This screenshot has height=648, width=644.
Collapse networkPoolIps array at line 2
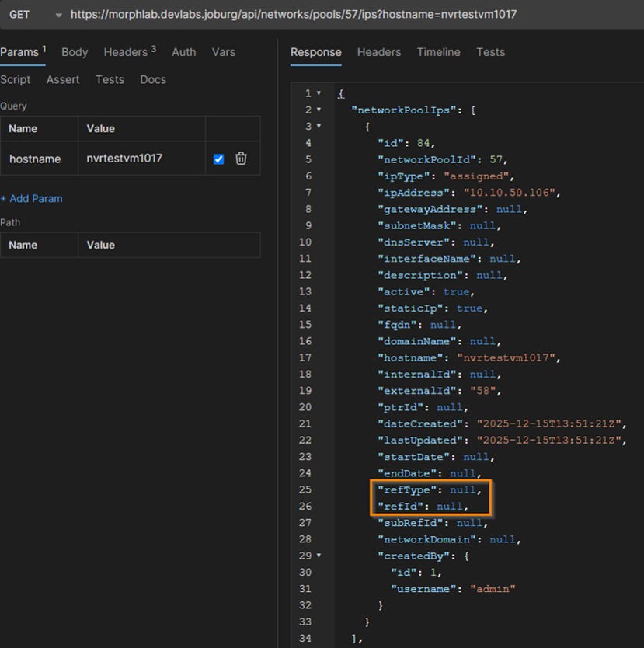[x=319, y=110]
